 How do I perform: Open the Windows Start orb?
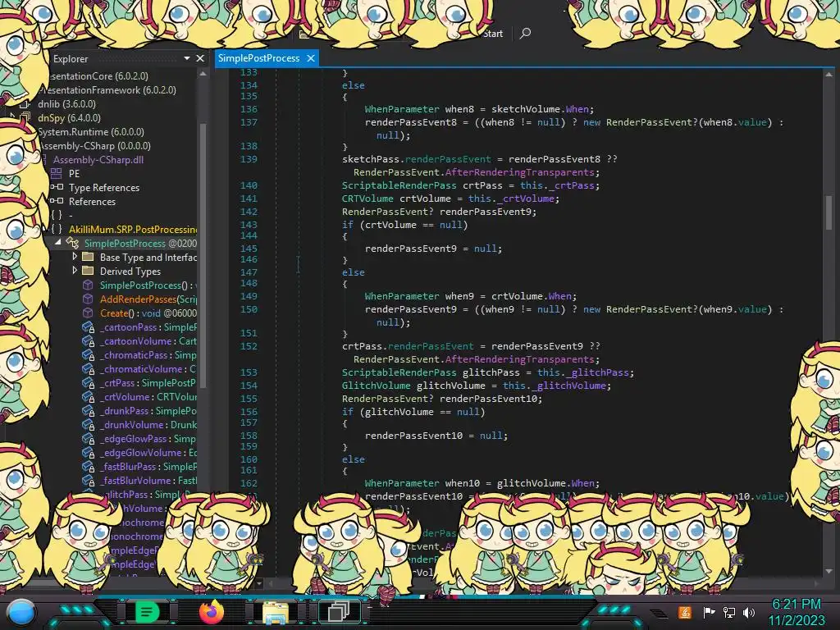click(21, 612)
